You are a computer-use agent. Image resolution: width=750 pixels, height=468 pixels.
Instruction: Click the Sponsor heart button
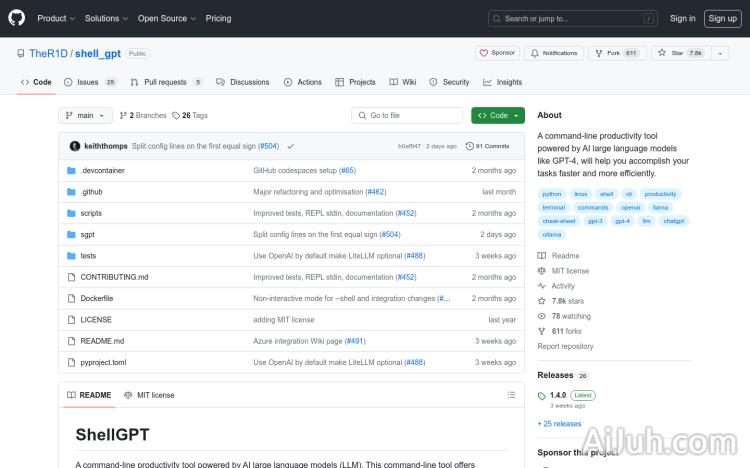pos(496,53)
